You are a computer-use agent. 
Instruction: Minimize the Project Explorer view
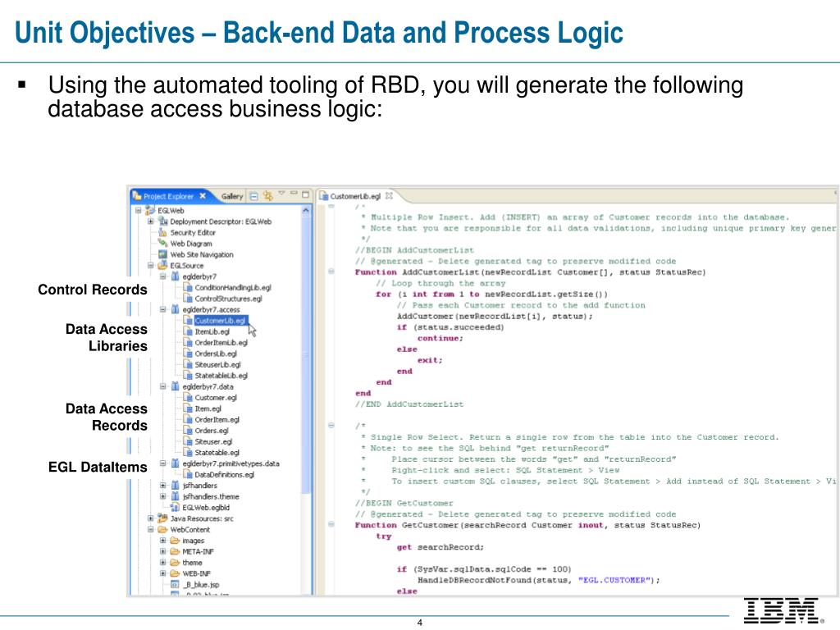294,192
